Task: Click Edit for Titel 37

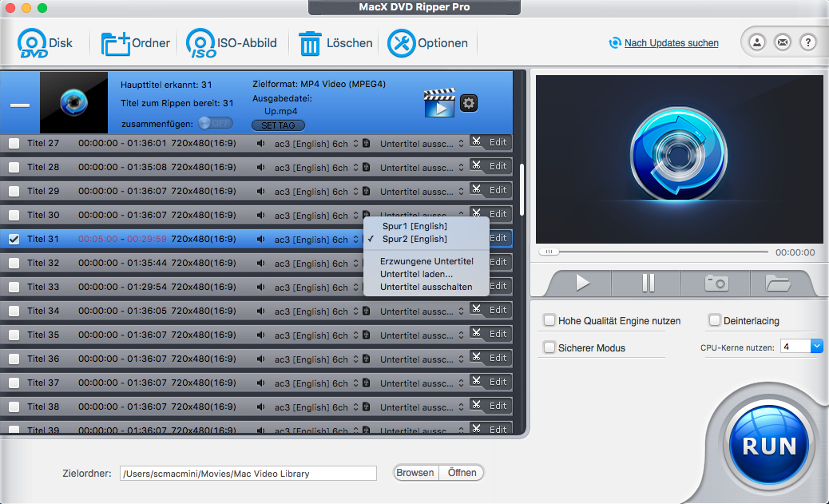Action: click(498, 382)
